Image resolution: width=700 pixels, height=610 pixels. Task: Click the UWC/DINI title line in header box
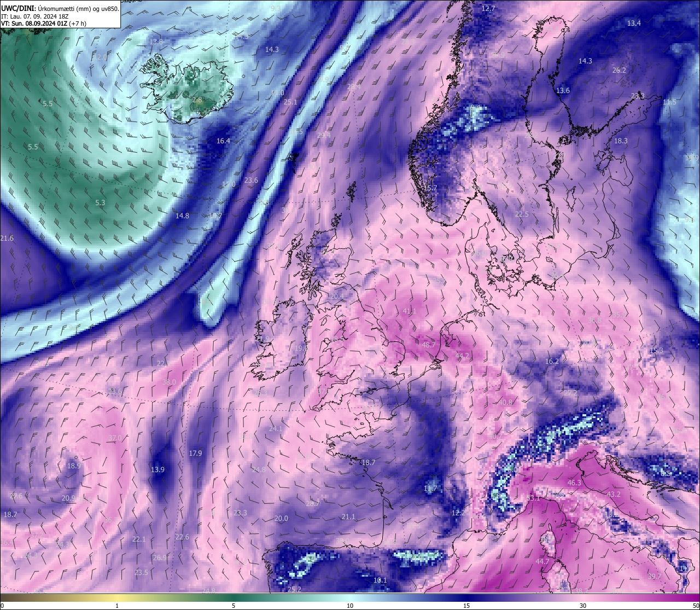click(60, 9)
